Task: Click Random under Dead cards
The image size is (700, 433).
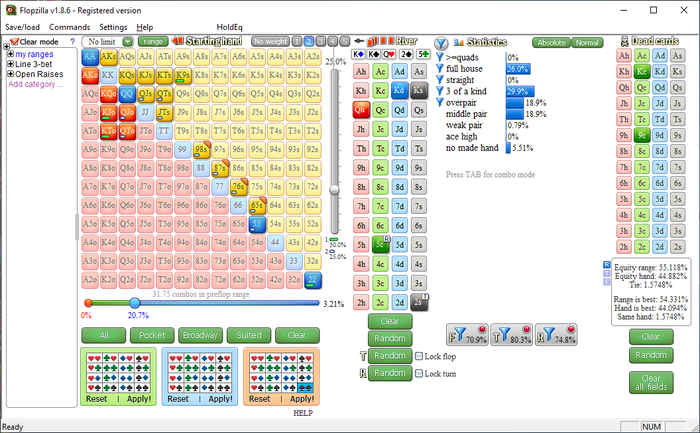Action: (x=651, y=355)
